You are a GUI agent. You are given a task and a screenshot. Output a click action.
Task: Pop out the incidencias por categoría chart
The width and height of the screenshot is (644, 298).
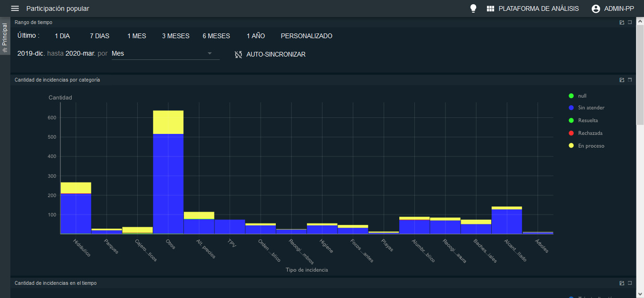(x=622, y=80)
